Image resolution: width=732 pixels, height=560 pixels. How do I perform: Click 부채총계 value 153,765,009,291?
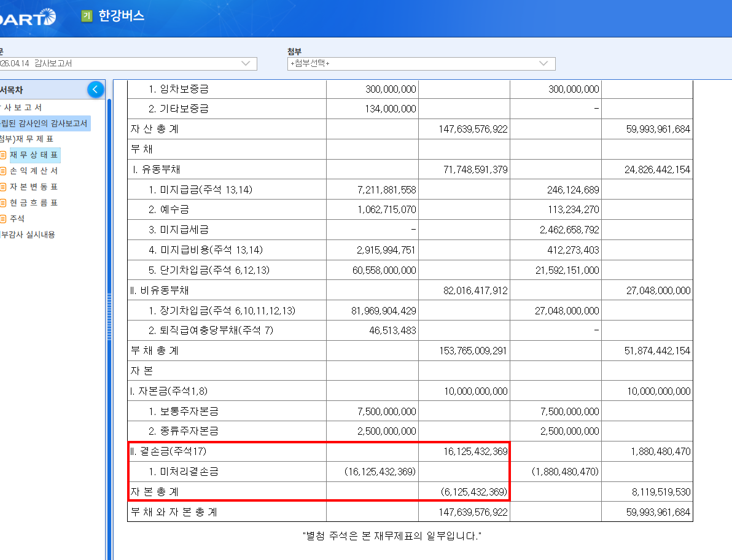(x=473, y=351)
